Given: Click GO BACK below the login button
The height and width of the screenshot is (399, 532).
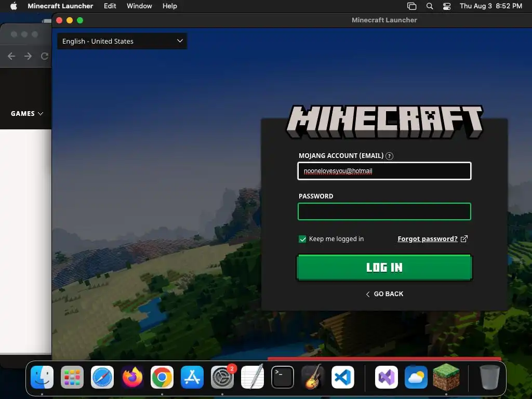Looking at the screenshot, I should (384, 294).
